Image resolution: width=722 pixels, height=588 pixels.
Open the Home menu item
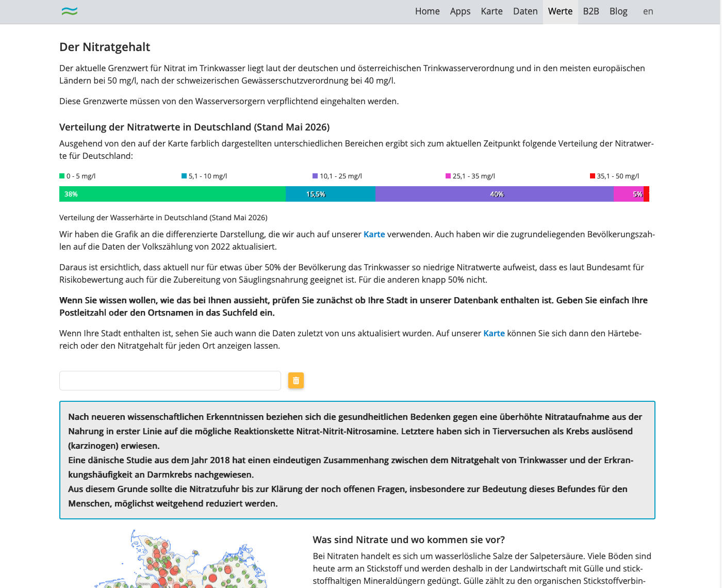click(x=428, y=11)
